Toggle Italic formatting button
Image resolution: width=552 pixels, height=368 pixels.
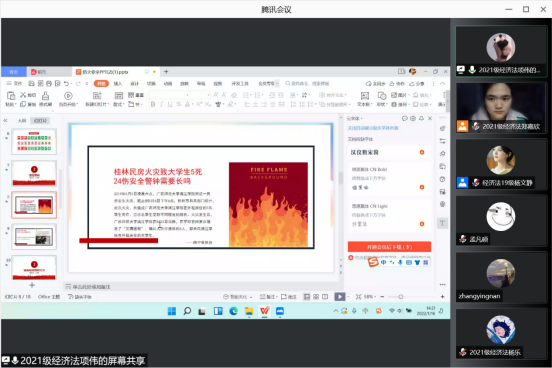pos(161,104)
